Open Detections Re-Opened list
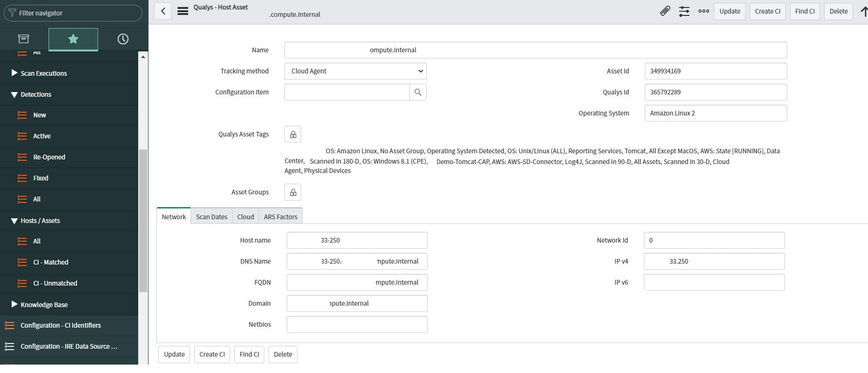Image resolution: width=868 pixels, height=373 pixels. point(49,157)
